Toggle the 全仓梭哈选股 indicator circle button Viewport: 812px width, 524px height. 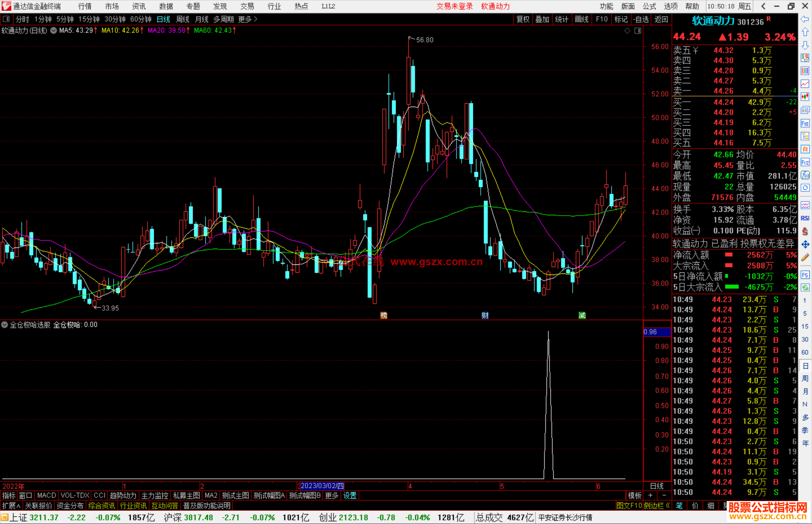coord(5,325)
